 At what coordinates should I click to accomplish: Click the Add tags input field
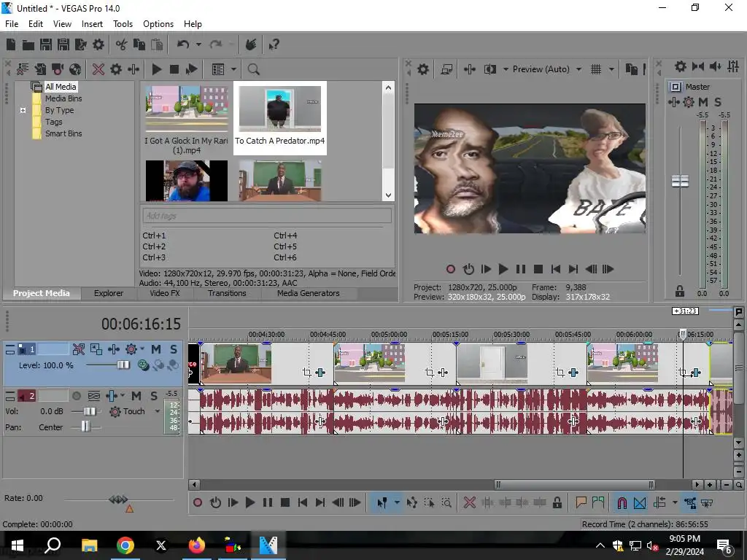tap(267, 216)
